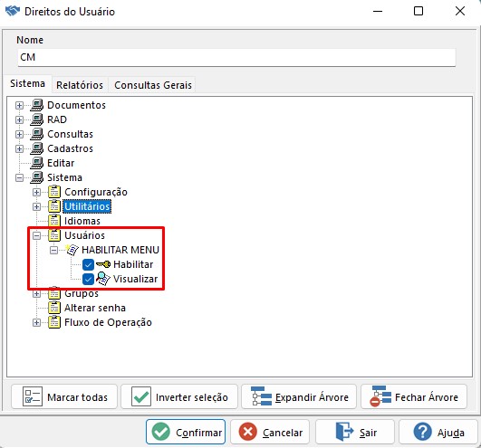The image size is (481, 448).
Task: Switch to the Sistema tab
Action: tap(27, 83)
